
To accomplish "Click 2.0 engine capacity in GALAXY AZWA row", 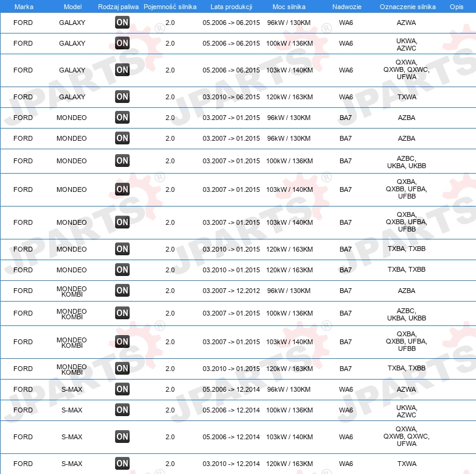I will pyautogui.click(x=170, y=23).
